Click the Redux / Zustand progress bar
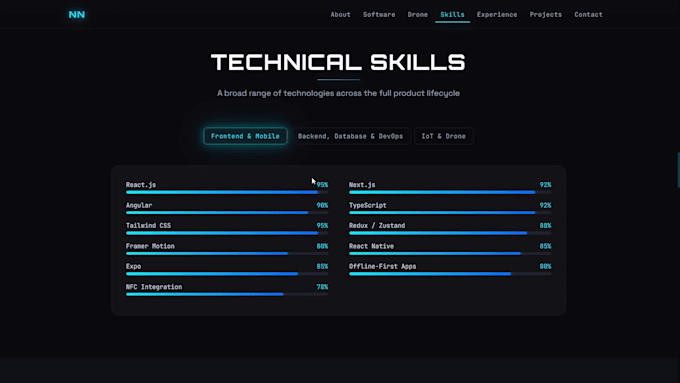 pyautogui.click(x=450, y=233)
